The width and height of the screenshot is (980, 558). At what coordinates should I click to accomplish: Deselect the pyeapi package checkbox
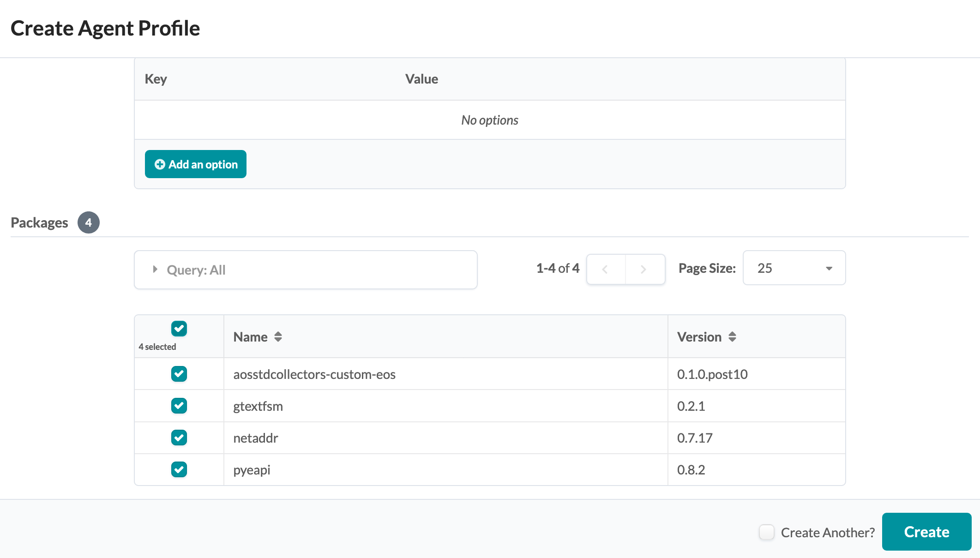tap(179, 469)
